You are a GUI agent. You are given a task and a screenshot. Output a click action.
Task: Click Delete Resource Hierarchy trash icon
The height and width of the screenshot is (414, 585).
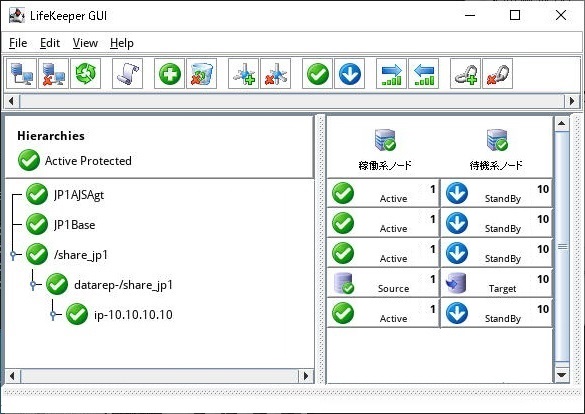coord(201,73)
